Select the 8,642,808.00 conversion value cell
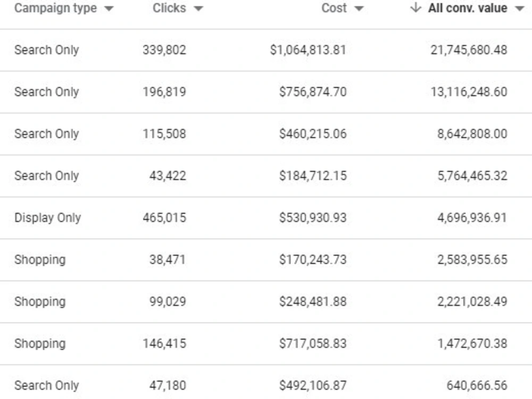The image size is (532, 399). click(472, 134)
